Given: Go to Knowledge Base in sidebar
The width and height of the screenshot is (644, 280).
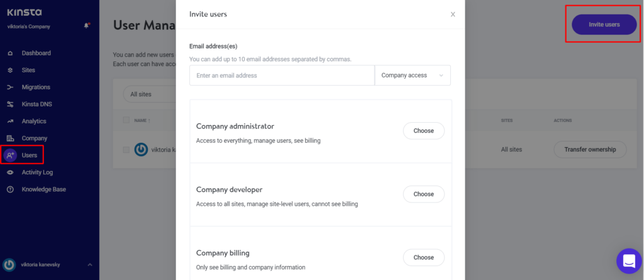Looking at the screenshot, I should 43,189.
